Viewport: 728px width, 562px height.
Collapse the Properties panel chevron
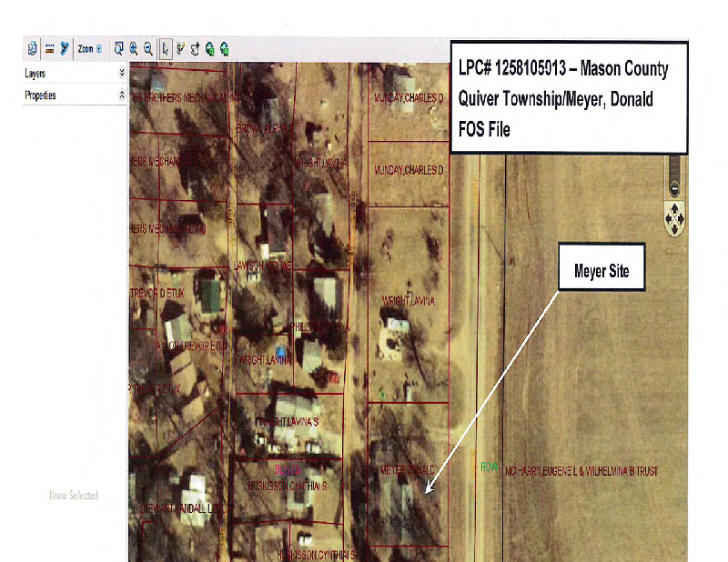(x=121, y=95)
